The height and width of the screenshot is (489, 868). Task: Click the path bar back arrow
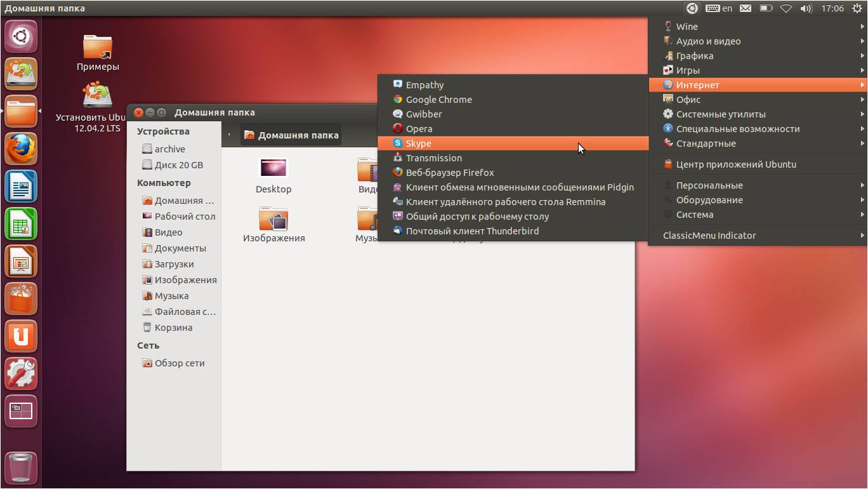click(x=229, y=135)
